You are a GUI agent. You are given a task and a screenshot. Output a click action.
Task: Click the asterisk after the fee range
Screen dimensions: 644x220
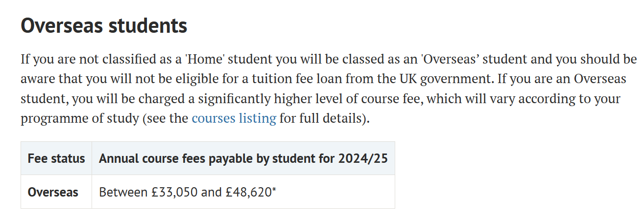click(274, 191)
